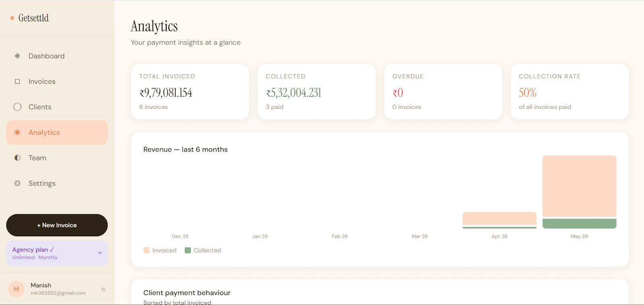Click the Manish user name
644x305 pixels.
41,285
